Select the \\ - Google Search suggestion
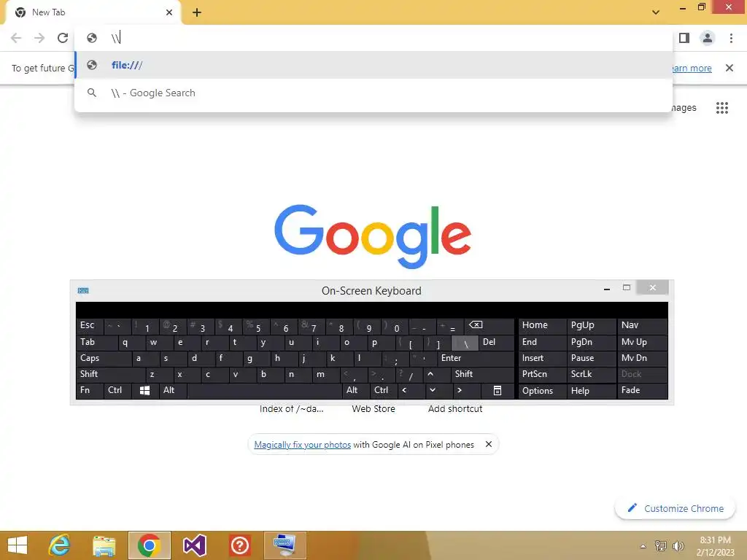Image resolution: width=747 pixels, height=560 pixels. point(373,93)
